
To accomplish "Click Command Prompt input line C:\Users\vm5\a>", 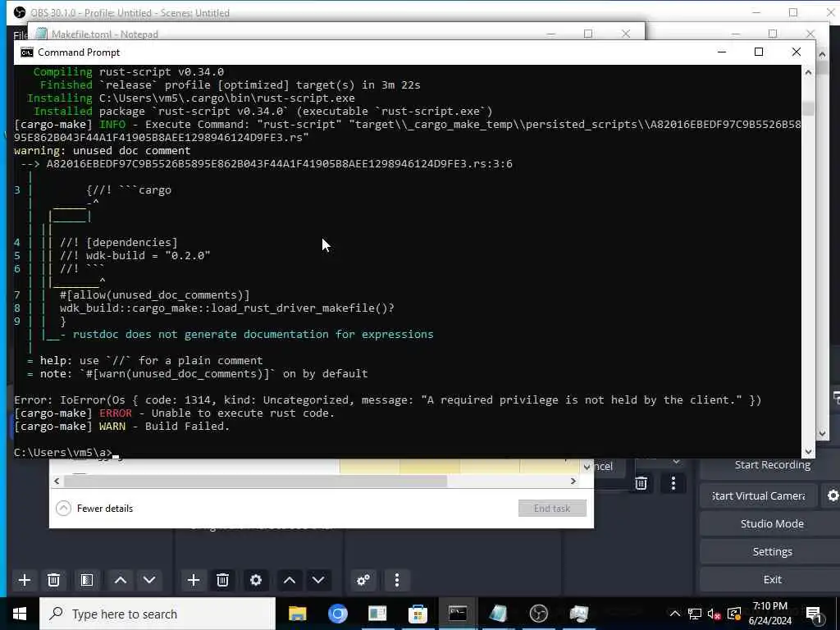I will [x=66, y=453].
